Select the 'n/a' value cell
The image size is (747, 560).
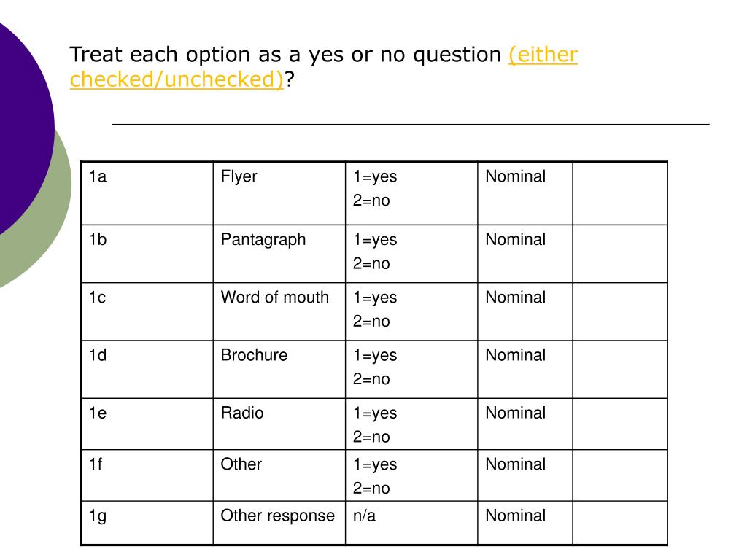(411, 522)
